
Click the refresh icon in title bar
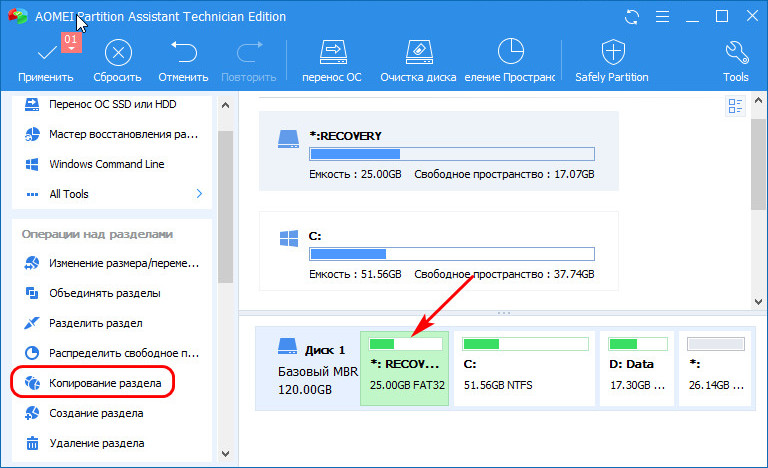pyautogui.click(x=632, y=17)
